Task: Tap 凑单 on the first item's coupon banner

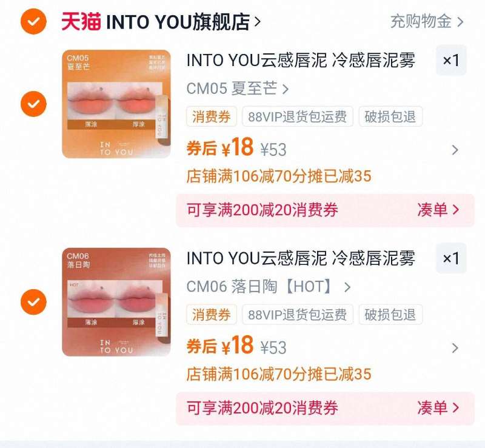Action: (438, 210)
